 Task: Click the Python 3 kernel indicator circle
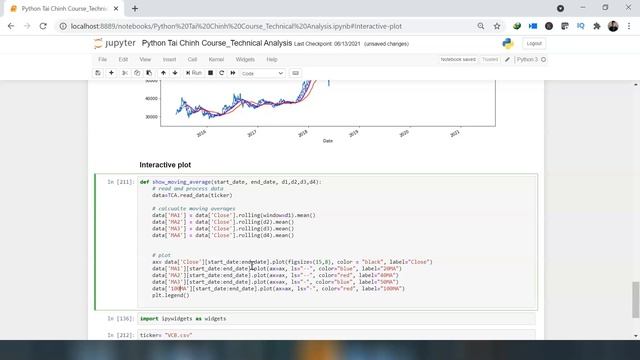coord(543,60)
